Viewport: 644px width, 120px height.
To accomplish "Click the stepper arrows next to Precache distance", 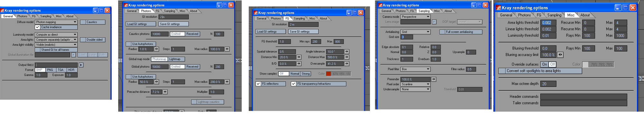I will pyautogui.click(x=165, y=92).
